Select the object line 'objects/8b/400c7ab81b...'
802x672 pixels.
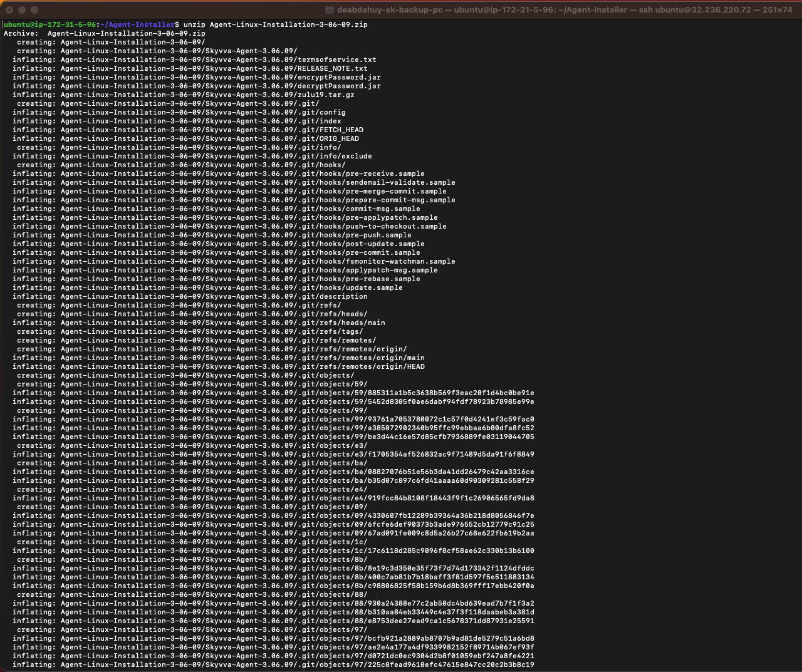pyautogui.click(x=273, y=577)
